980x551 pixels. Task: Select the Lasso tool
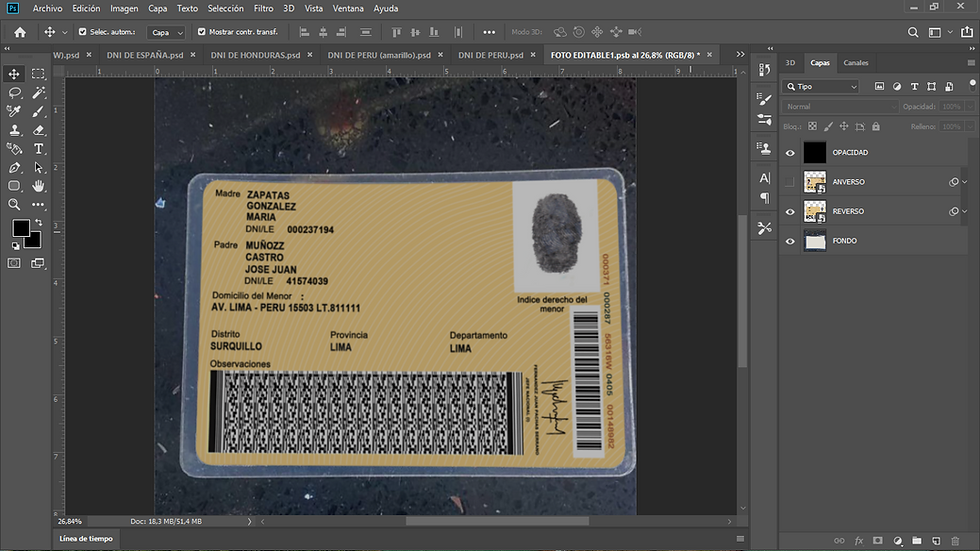pos(14,92)
